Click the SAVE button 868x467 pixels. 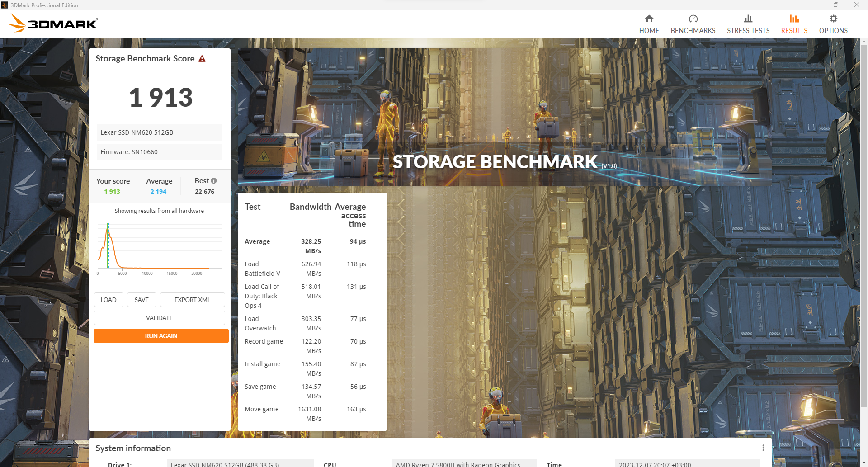142,300
